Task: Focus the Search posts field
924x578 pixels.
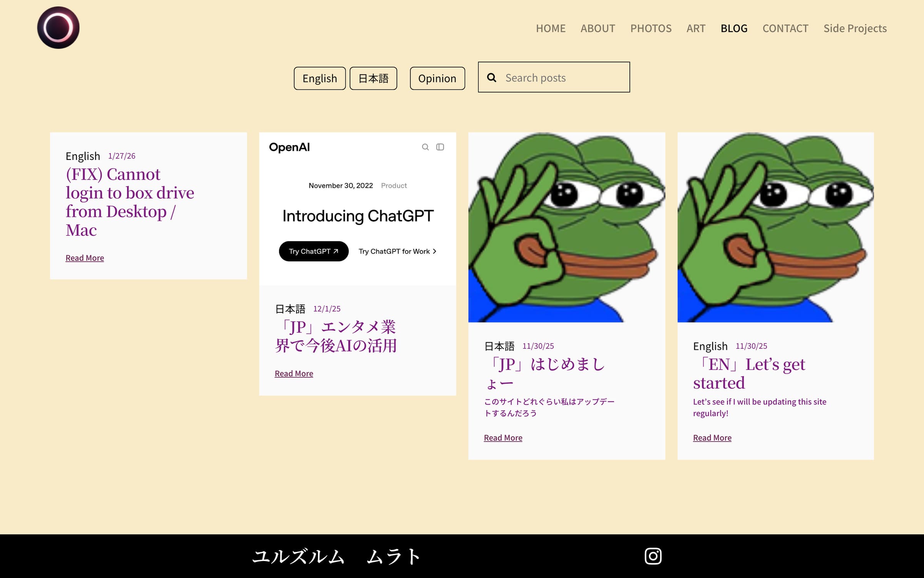Action: pyautogui.click(x=554, y=77)
